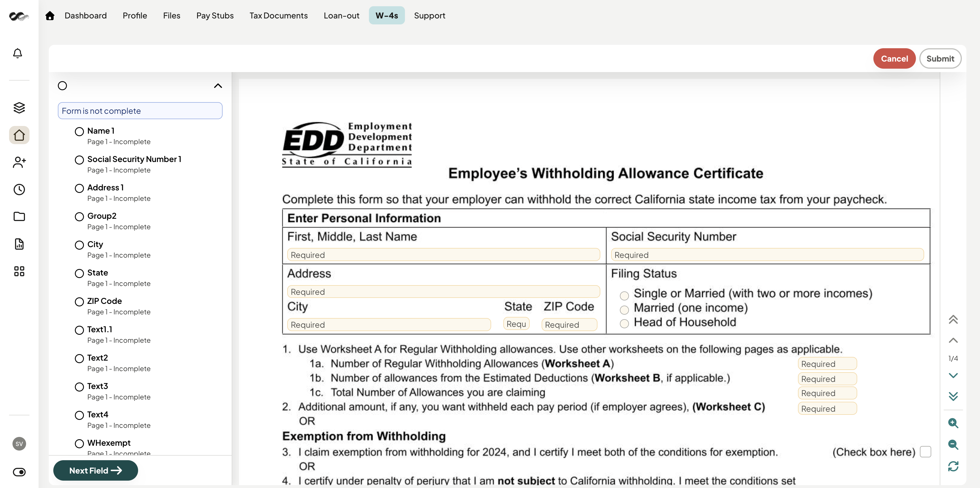Screen dimensions: 980x488
Task: Select Text4 in field list
Action: point(113,420)
